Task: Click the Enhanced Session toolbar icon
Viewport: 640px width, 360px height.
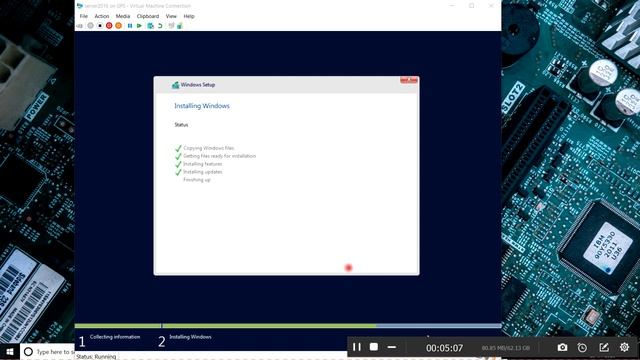Action: point(171,26)
